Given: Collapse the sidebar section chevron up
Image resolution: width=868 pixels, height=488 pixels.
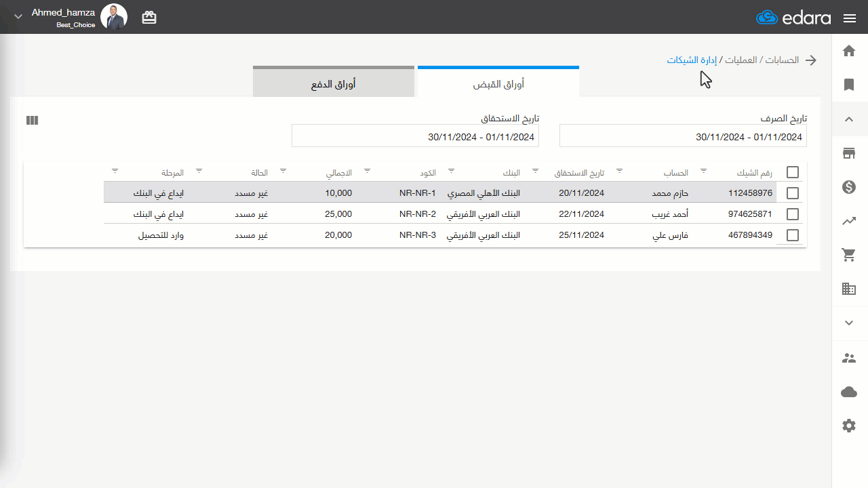Looking at the screenshot, I should tap(849, 119).
